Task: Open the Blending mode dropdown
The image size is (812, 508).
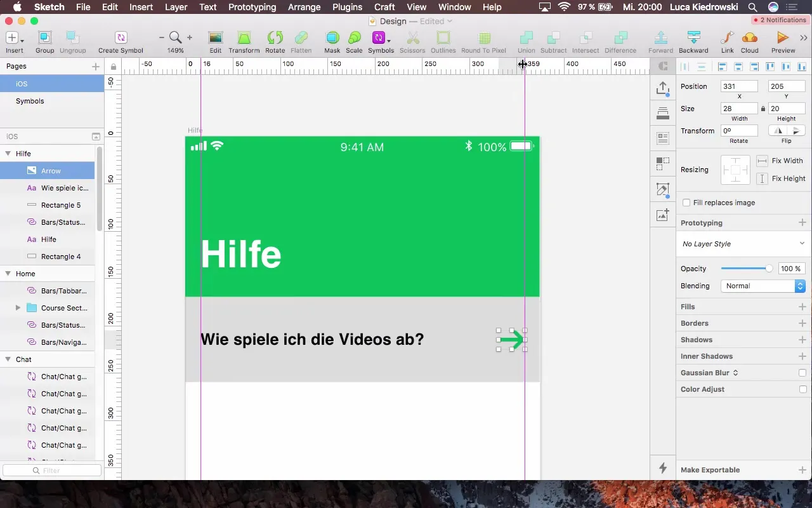Action: click(x=763, y=286)
